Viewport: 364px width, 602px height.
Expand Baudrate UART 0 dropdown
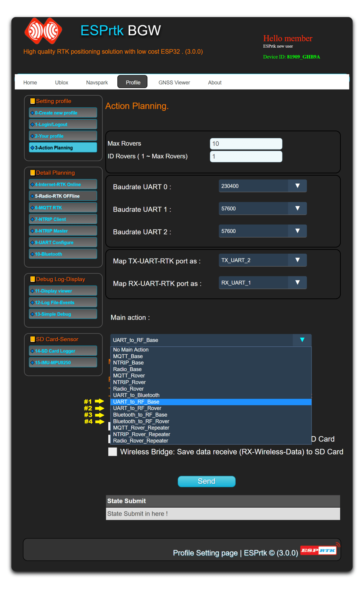pyautogui.click(x=263, y=186)
